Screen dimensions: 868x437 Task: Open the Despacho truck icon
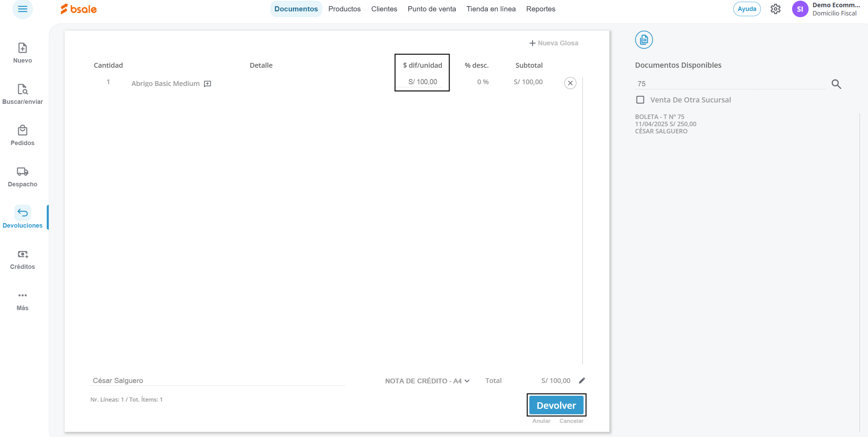(22, 172)
